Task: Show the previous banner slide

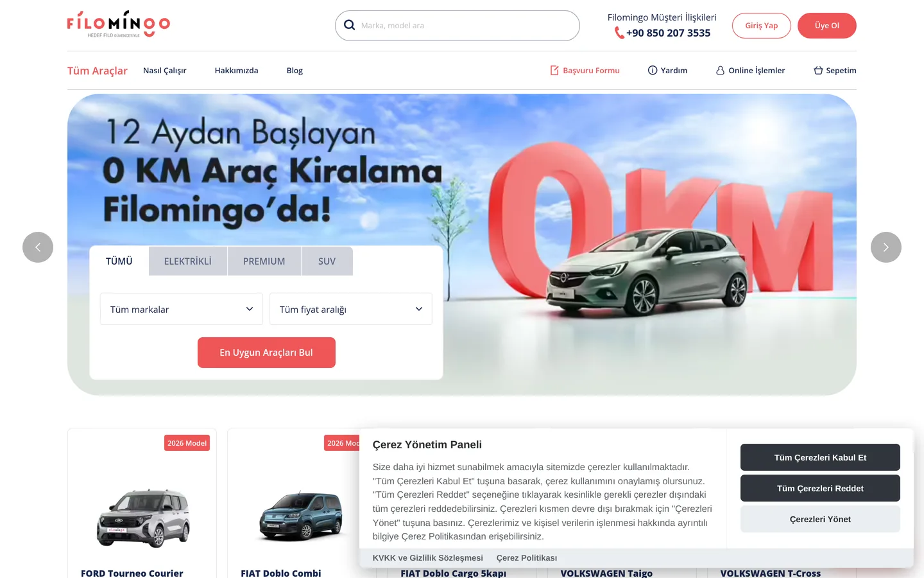Action: (38, 247)
